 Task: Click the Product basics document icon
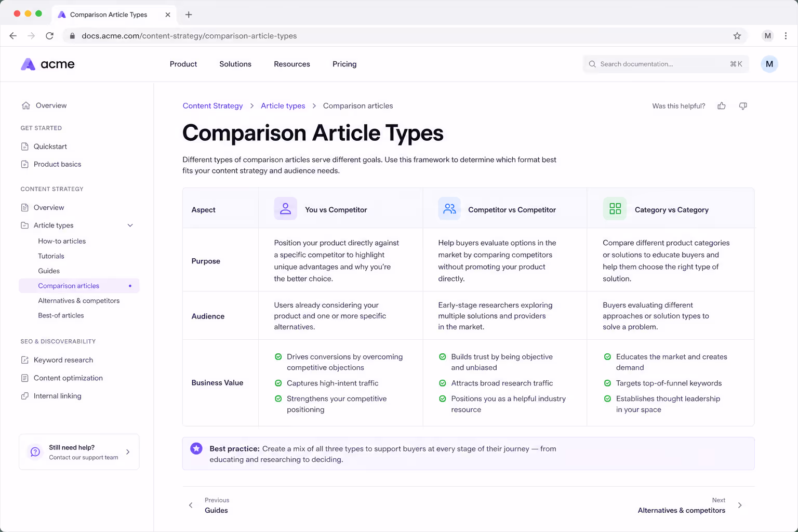pyautogui.click(x=24, y=164)
